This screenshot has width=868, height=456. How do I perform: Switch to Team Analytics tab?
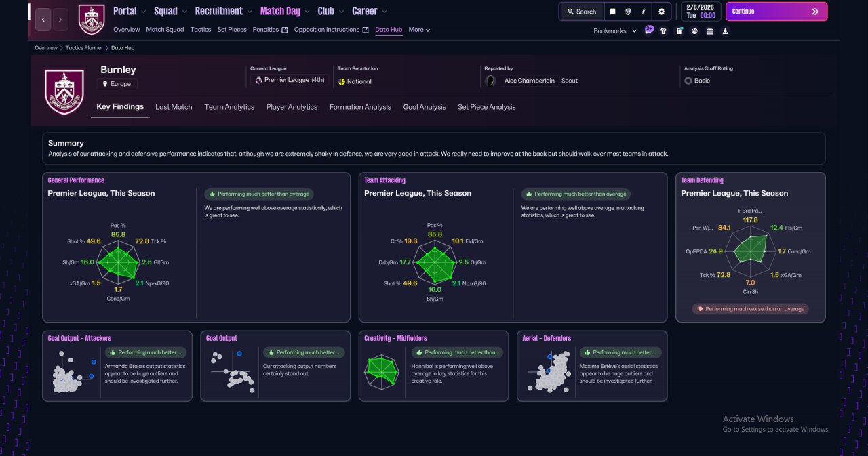point(229,107)
